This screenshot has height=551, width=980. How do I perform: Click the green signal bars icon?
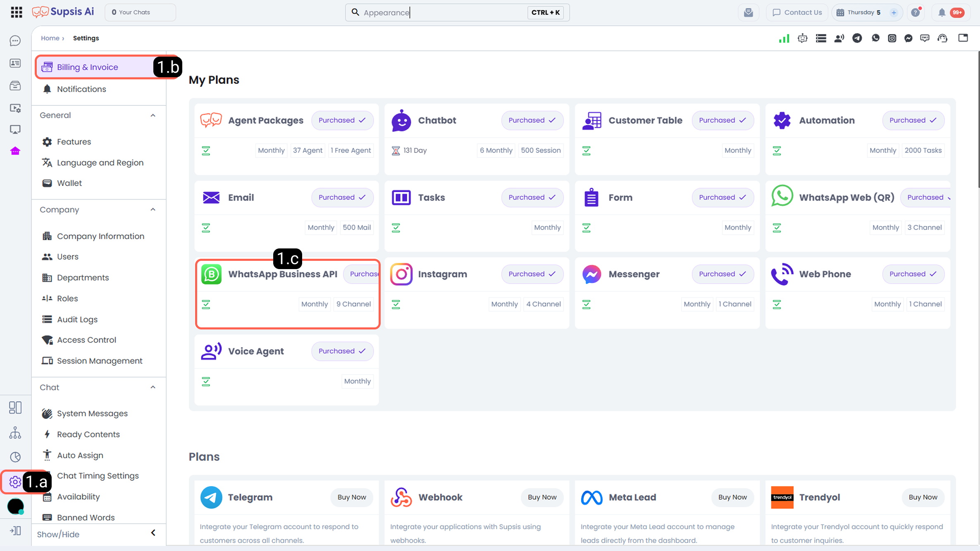[x=784, y=38]
